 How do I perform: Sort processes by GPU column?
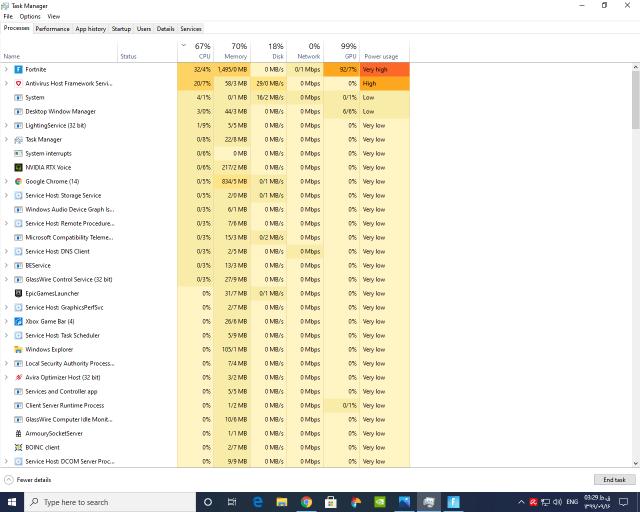coord(342,51)
